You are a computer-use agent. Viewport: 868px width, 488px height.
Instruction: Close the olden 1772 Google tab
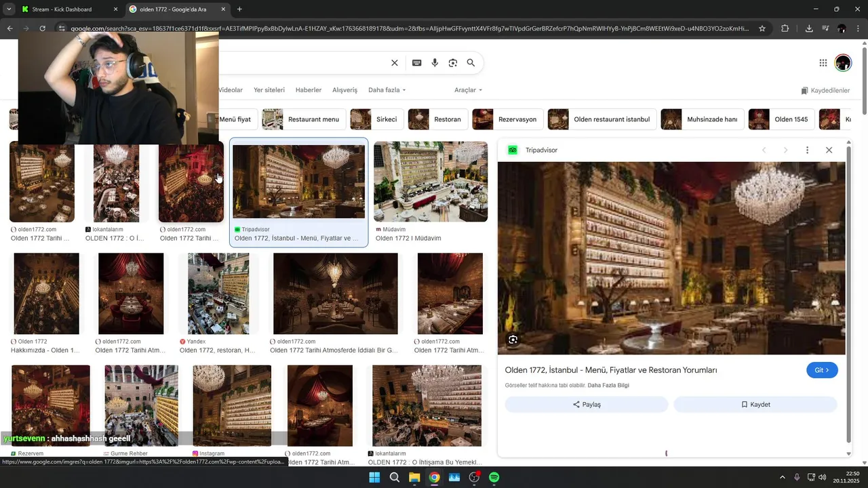(223, 9)
